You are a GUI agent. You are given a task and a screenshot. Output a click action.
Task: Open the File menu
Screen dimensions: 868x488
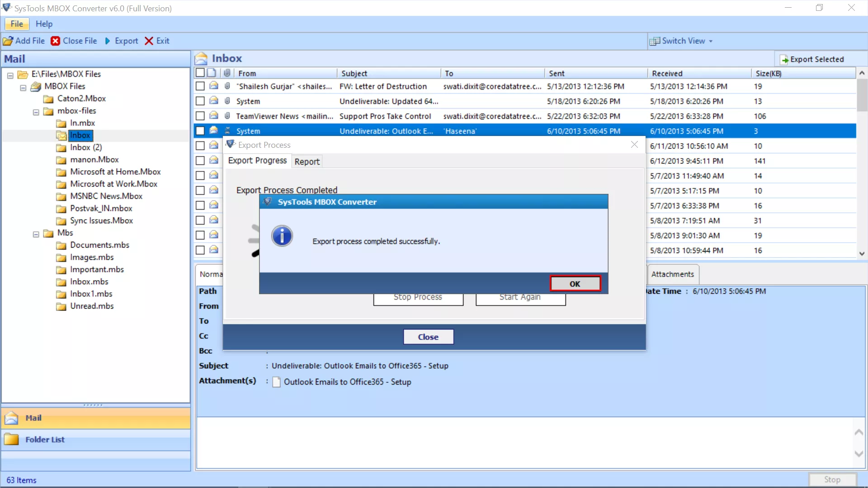[x=17, y=24]
